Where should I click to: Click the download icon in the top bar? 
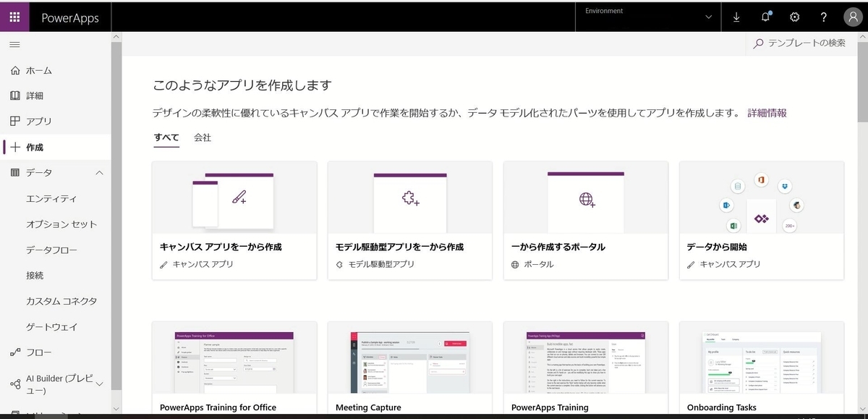736,17
